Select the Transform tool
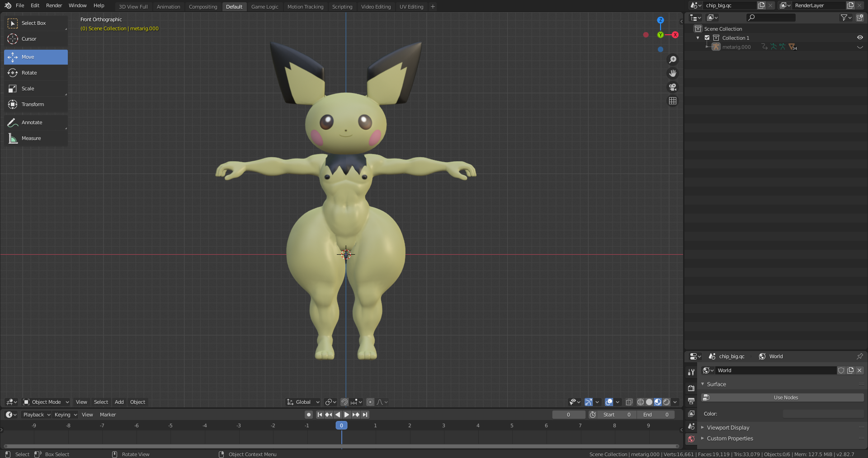 coord(36,104)
